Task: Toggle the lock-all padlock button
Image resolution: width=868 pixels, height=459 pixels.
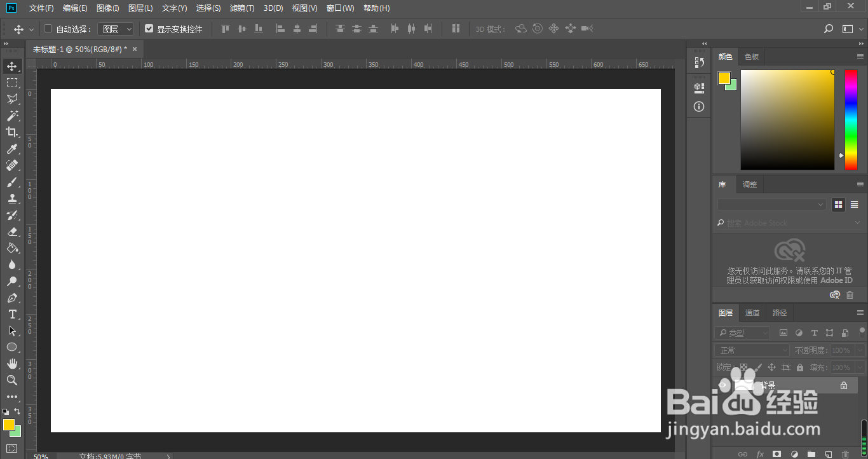Action: pyautogui.click(x=800, y=367)
